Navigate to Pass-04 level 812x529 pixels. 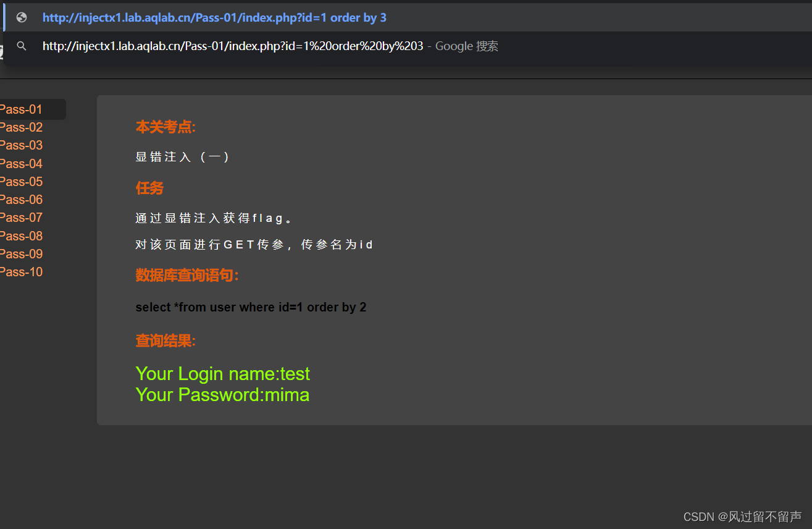[x=21, y=164]
